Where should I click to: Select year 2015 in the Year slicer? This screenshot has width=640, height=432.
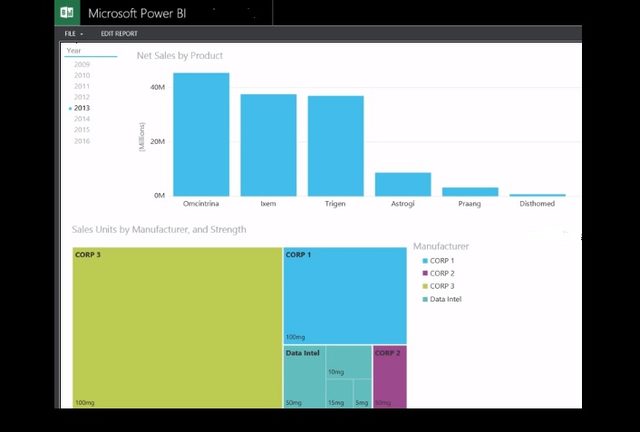82,130
